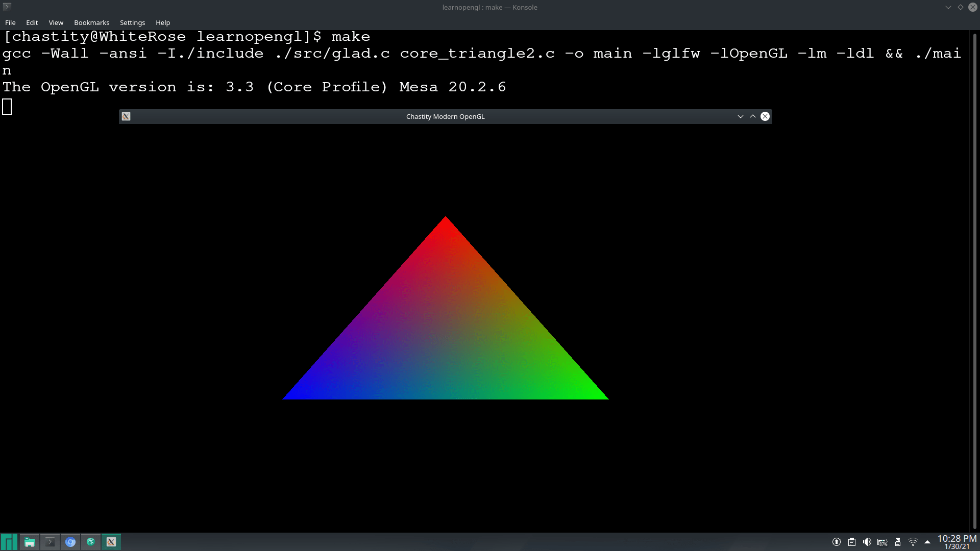Open the clipboard manager tray icon
Image resolution: width=980 pixels, height=551 pixels.
[x=852, y=542]
